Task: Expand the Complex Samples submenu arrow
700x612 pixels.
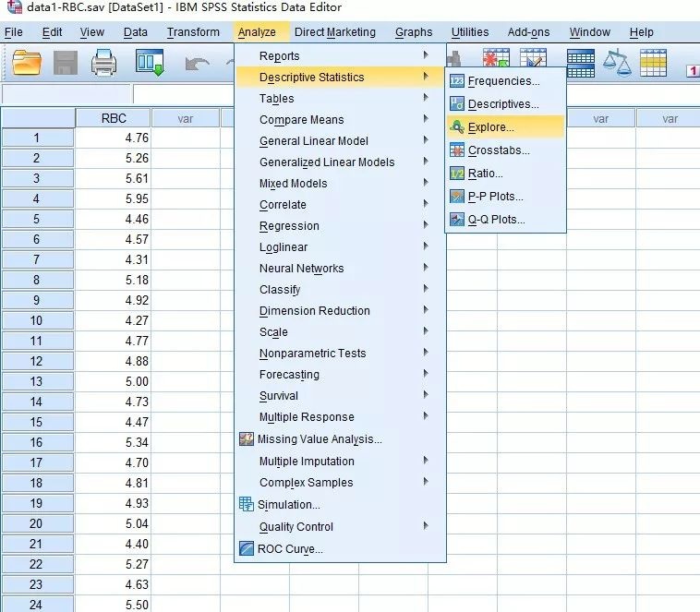Action: (426, 482)
